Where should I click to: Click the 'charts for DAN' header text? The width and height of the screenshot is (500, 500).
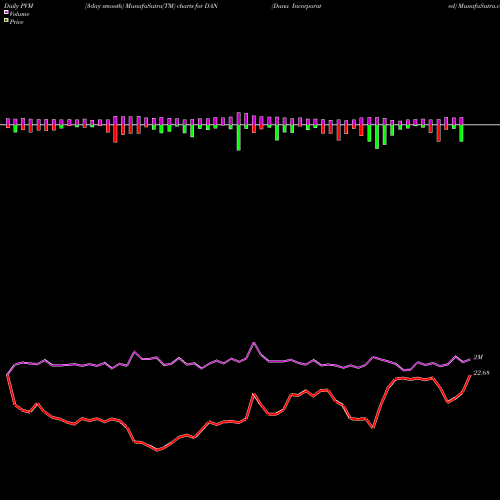(x=197, y=6)
